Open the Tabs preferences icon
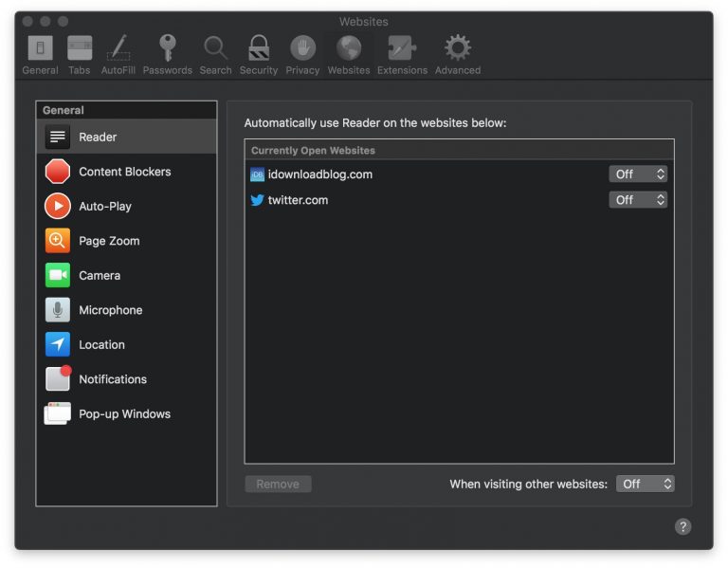Image resolution: width=728 pixels, height=568 pixels. click(80, 47)
